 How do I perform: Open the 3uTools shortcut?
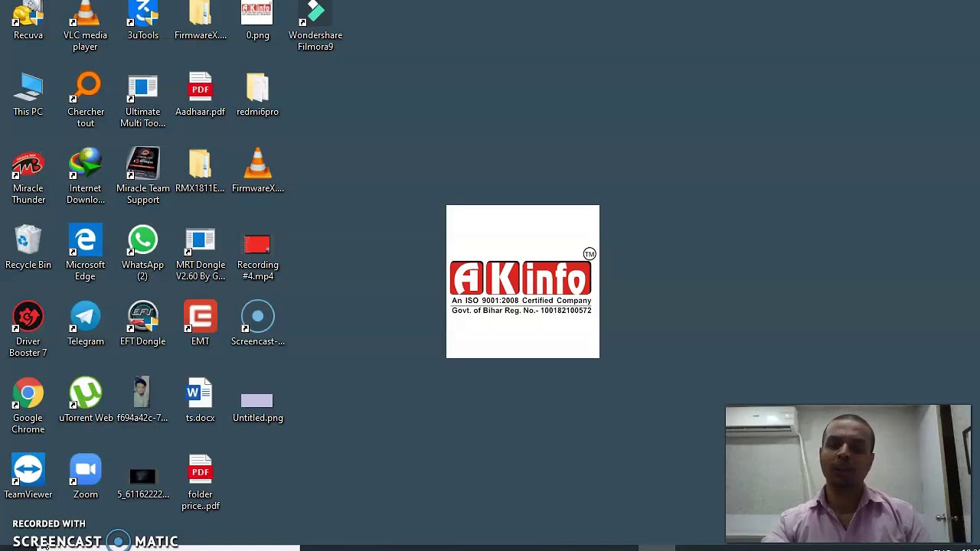(143, 21)
